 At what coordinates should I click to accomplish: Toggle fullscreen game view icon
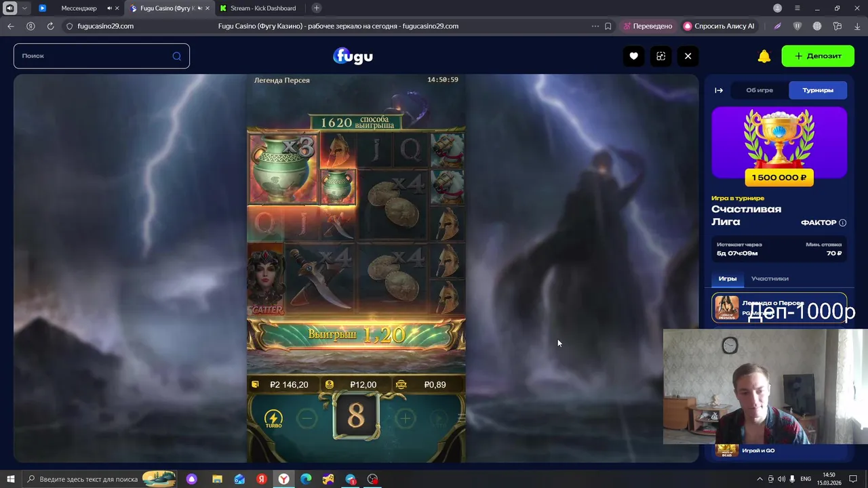[660, 56]
